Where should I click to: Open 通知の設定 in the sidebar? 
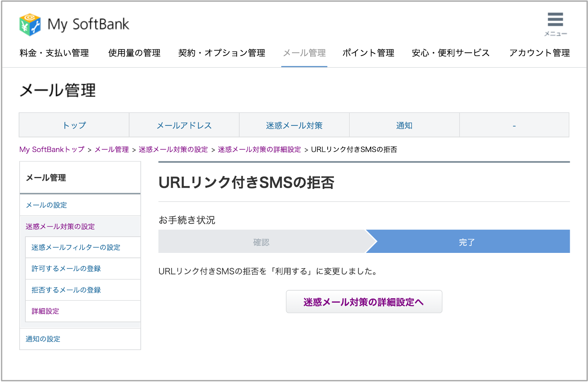[80, 339]
